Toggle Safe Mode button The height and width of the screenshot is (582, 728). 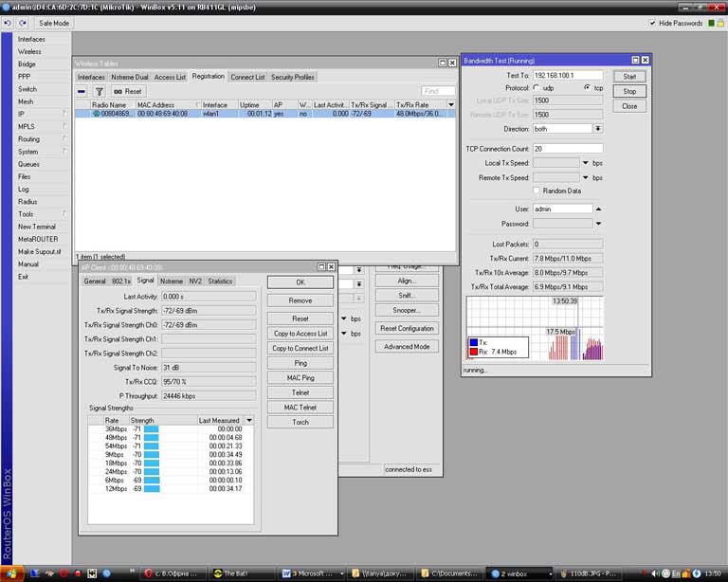tap(53, 23)
